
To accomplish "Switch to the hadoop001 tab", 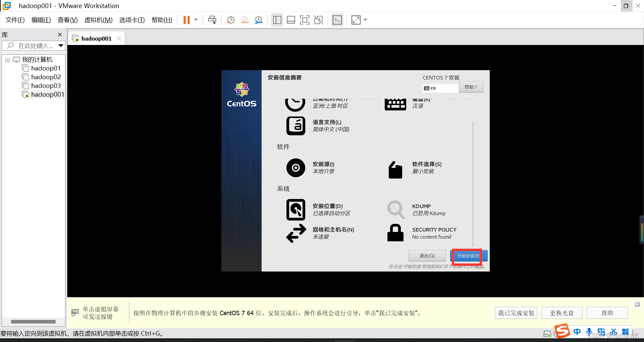I will 96,39.
